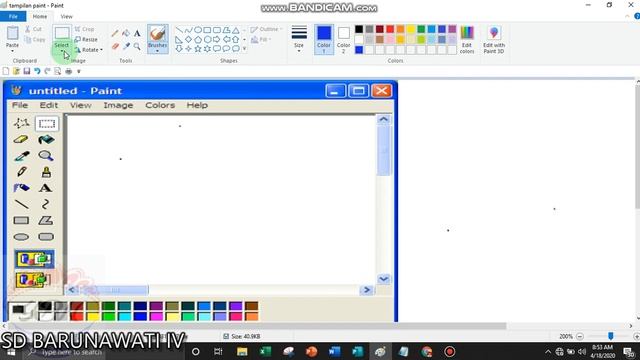Select the Pencil tool in the Tools group
Viewport: 640px width, 360px height.
point(115,33)
